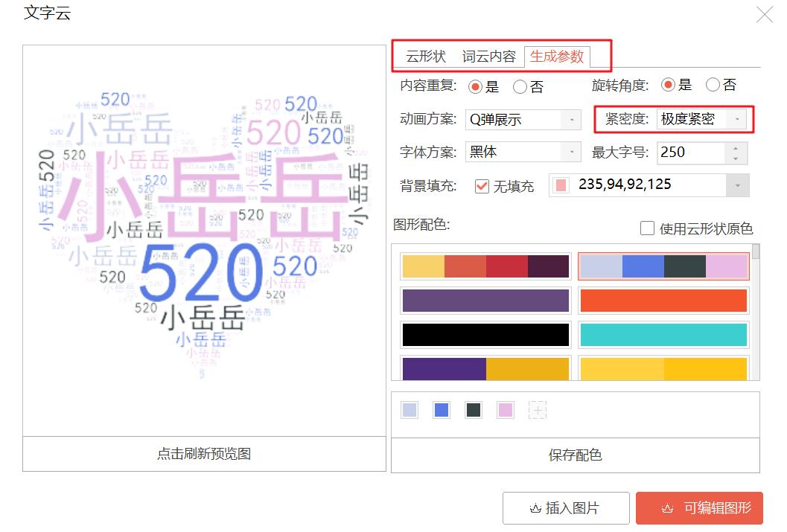
Task: Open the 动画方案 dropdown
Action: (x=570, y=119)
